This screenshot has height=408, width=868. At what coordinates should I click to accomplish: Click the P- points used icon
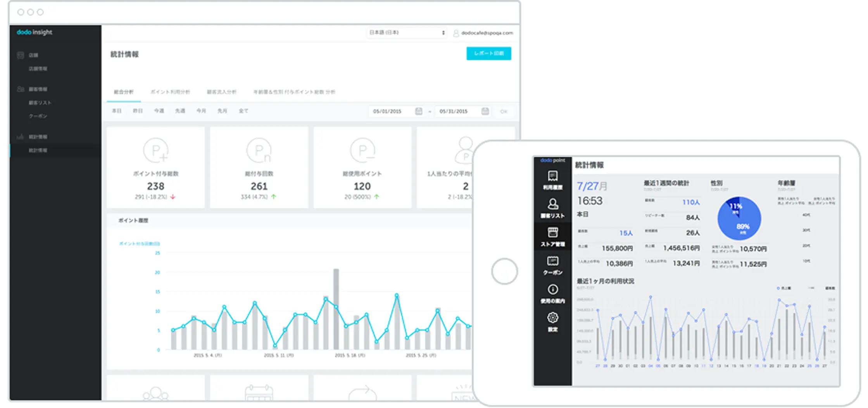pos(362,150)
